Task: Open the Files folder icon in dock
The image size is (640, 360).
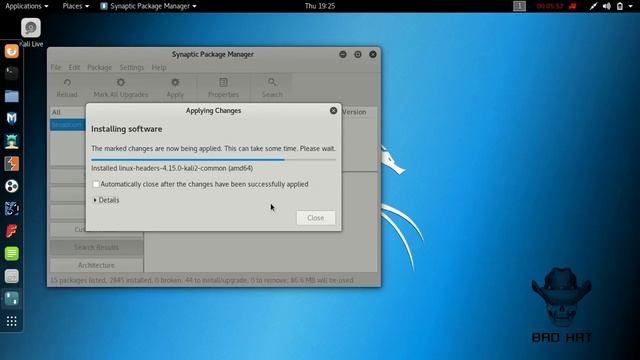Action: click(11, 96)
